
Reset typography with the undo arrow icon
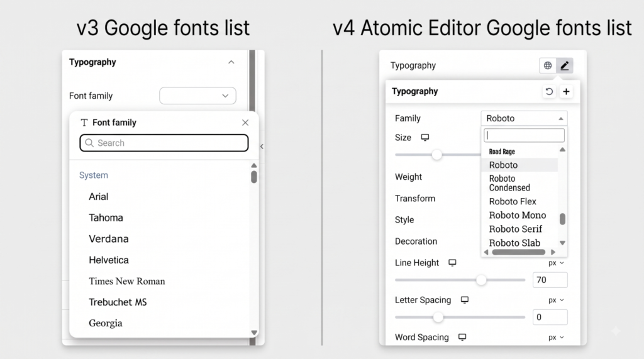point(549,91)
